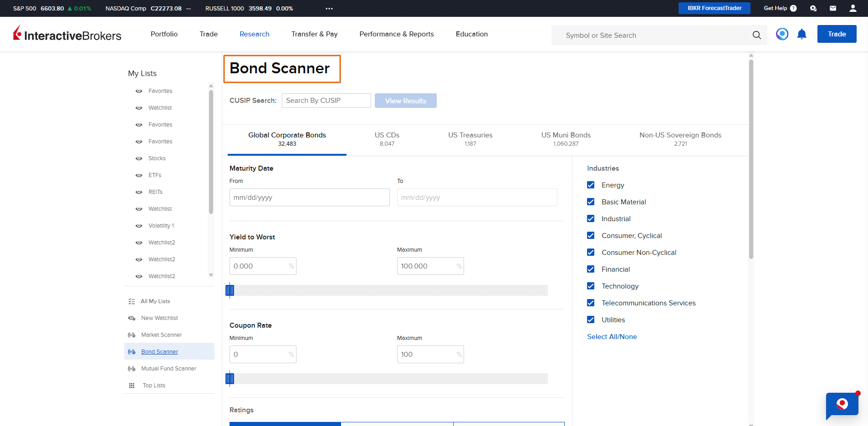The height and width of the screenshot is (426, 868).
Task: Click the notifications bell icon
Action: coord(802,34)
